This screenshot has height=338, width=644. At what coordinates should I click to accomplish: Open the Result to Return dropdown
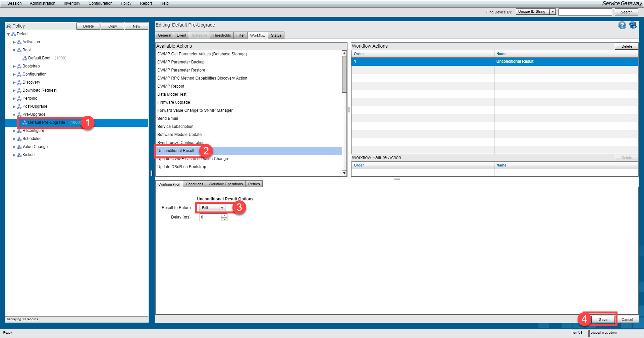tap(222, 208)
